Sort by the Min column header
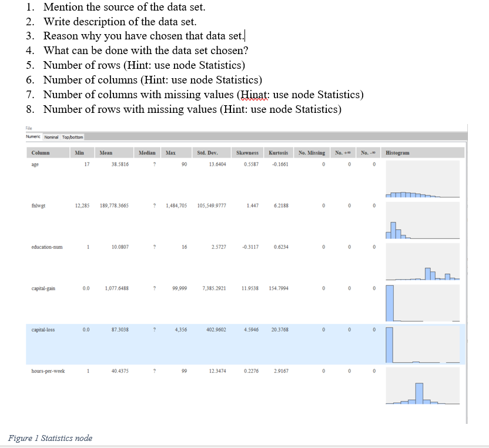 click(x=81, y=152)
